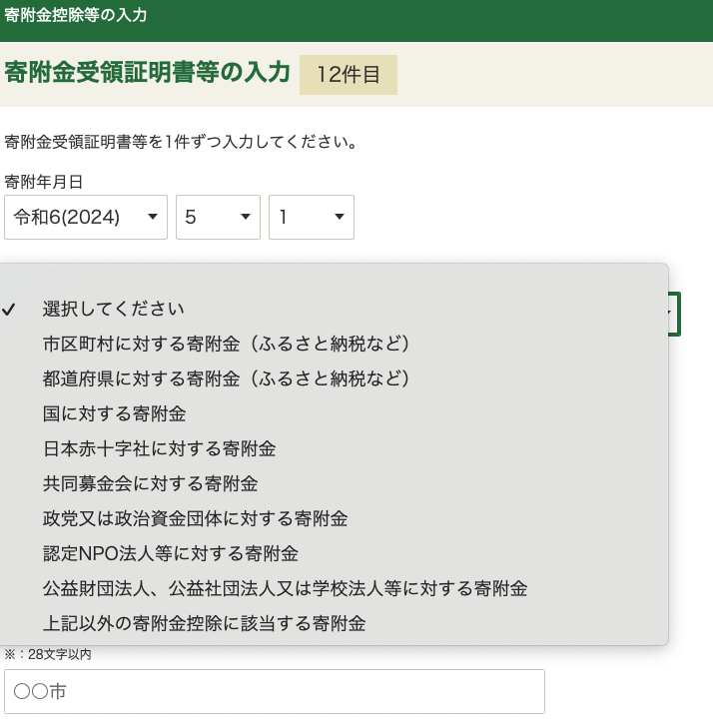Open the month dropdown showing 5

[x=218, y=218]
